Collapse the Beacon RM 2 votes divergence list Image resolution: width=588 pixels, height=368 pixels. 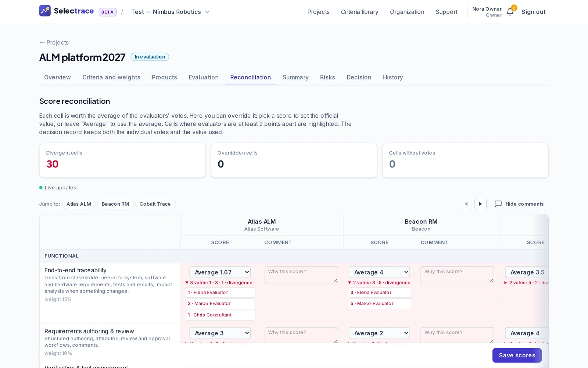coord(379,283)
